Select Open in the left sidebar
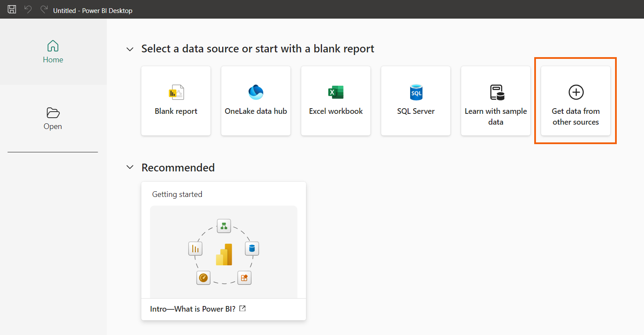The width and height of the screenshot is (644, 335). pyautogui.click(x=53, y=119)
